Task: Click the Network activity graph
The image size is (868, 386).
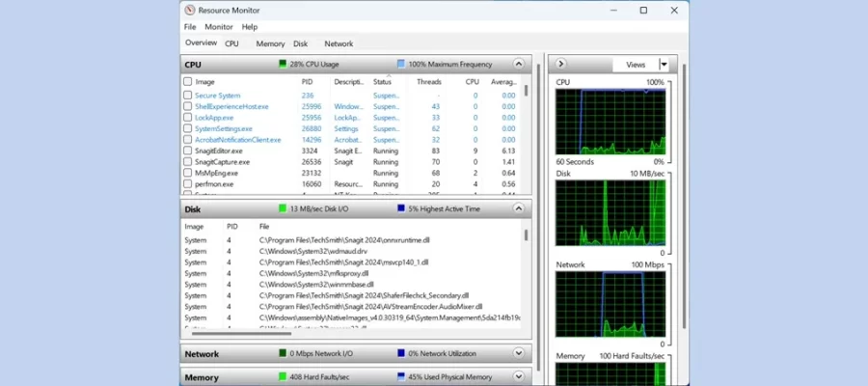Action: pyautogui.click(x=610, y=304)
